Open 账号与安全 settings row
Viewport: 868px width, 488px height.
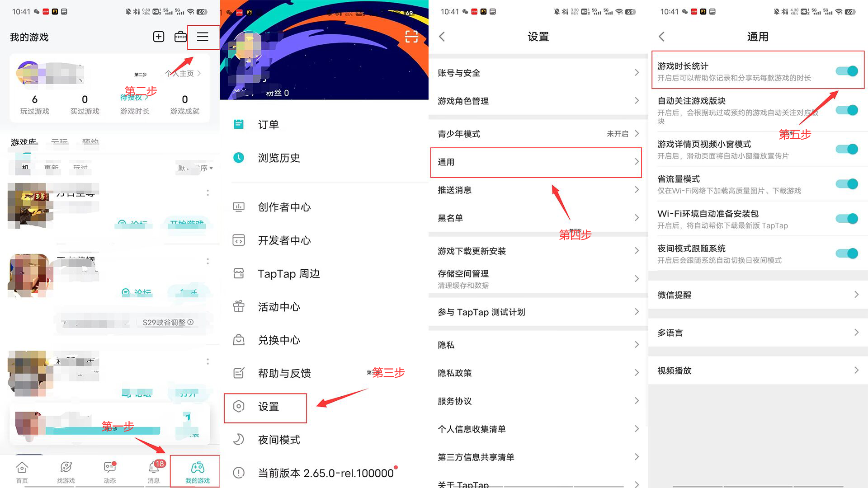click(538, 73)
